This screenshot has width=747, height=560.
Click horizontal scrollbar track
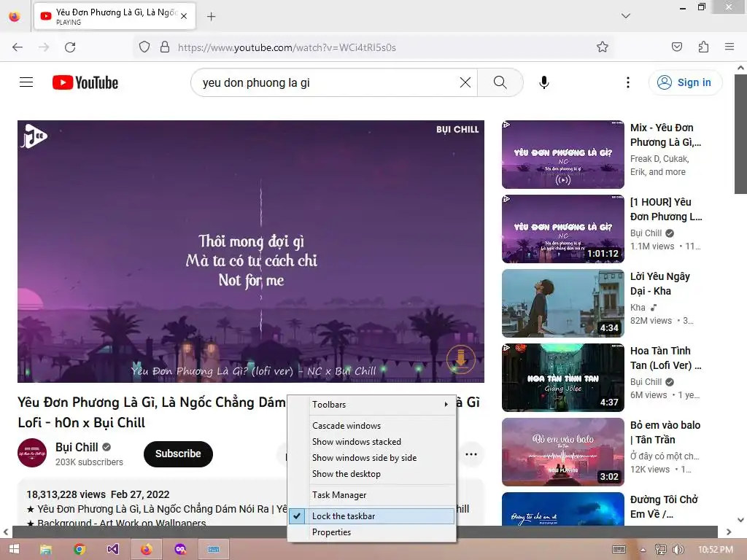[365, 532]
